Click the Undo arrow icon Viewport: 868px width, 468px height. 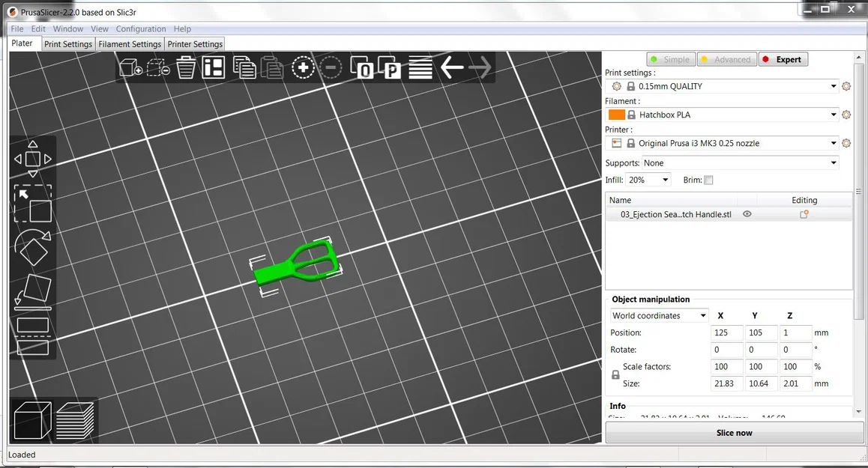tap(452, 68)
